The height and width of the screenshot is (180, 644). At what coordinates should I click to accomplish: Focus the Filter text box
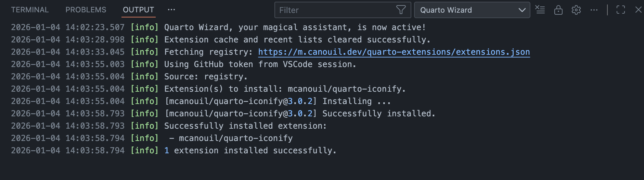click(x=335, y=10)
